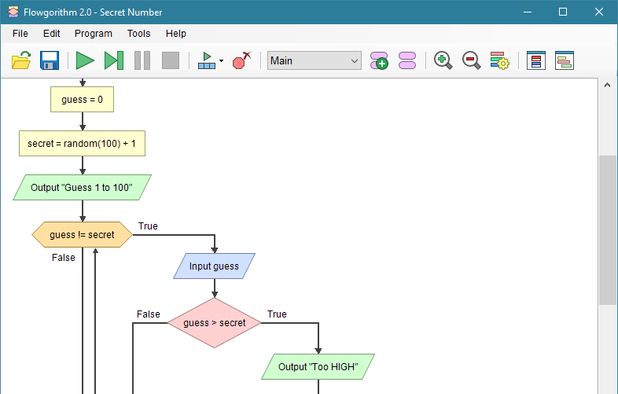Open the Edit menu
Image resolution: width=618 pixels, height=394 pixels.
point(52,33)
